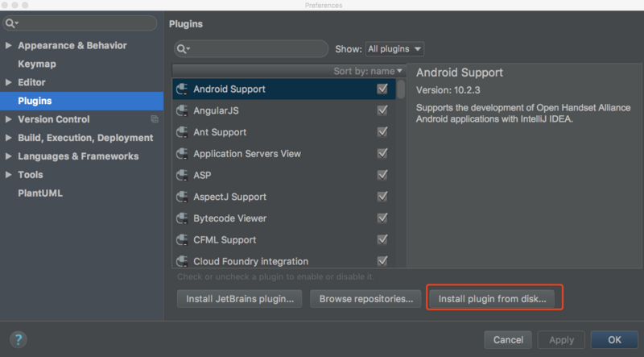Toggle the Ant Support checkbox

point(382,132)
